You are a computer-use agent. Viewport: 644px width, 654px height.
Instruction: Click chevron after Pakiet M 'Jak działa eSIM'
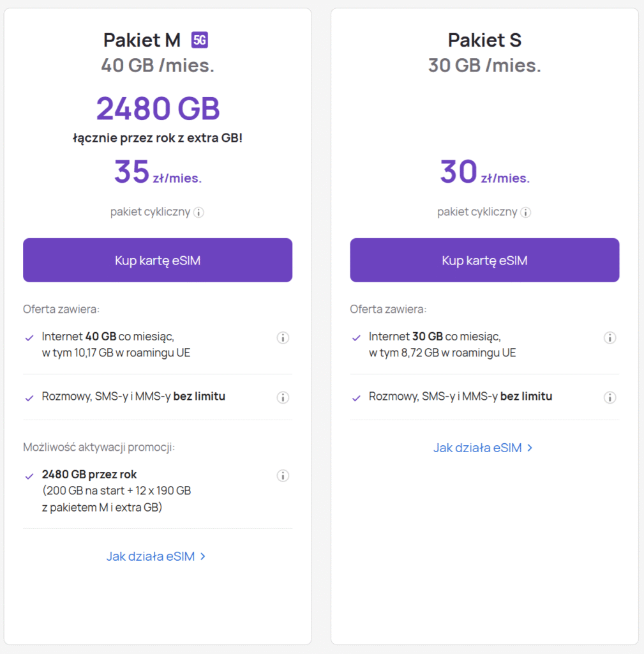203,556
